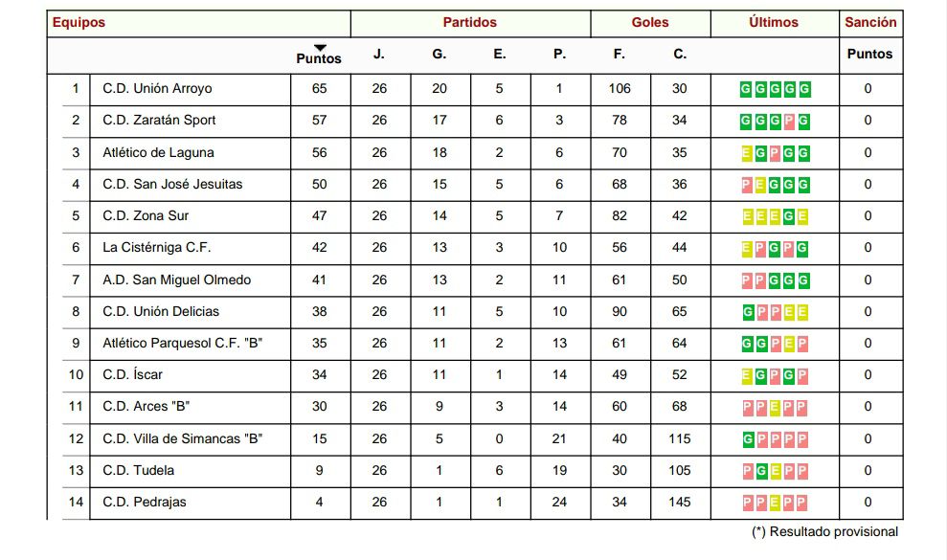Click the yellow E icon for C.D. Íscar
This screenshot has height=560, width=947.
746,375
